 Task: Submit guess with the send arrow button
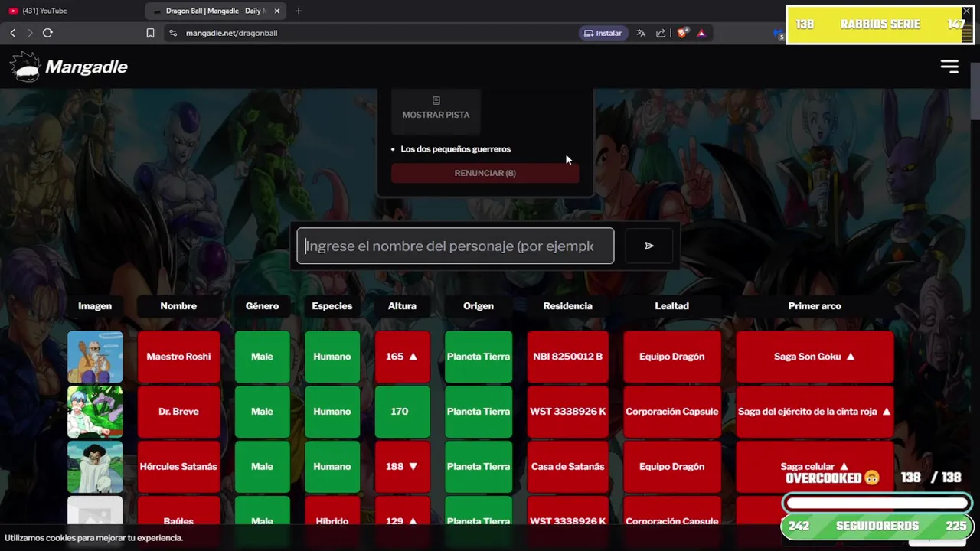click(x=649, y=246)
